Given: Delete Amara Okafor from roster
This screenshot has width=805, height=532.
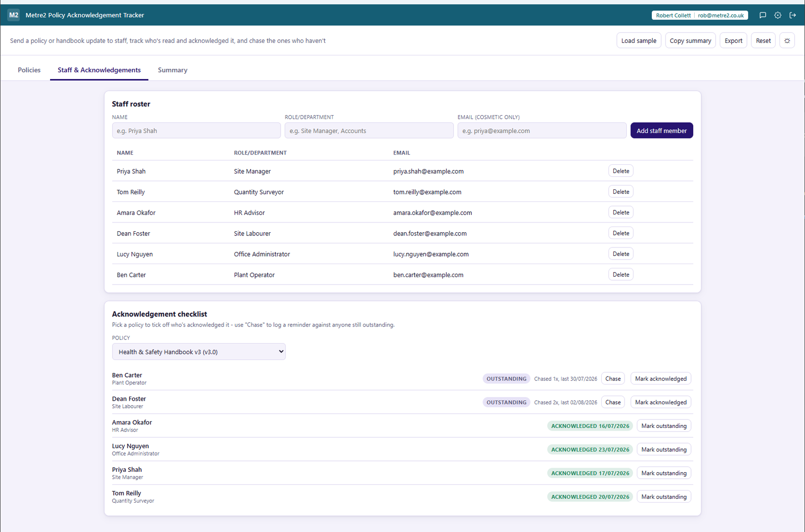Looking at the screenshot, I should pos(621,212).
